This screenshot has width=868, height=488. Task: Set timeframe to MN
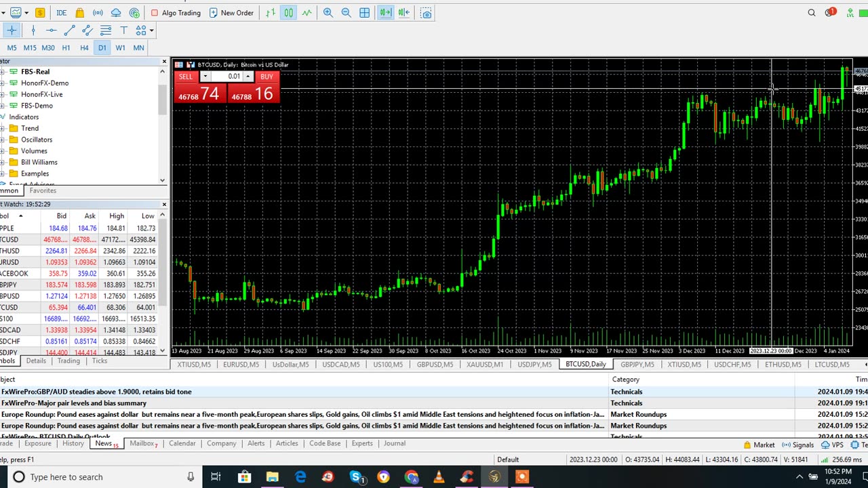click(x=138, y=47)
